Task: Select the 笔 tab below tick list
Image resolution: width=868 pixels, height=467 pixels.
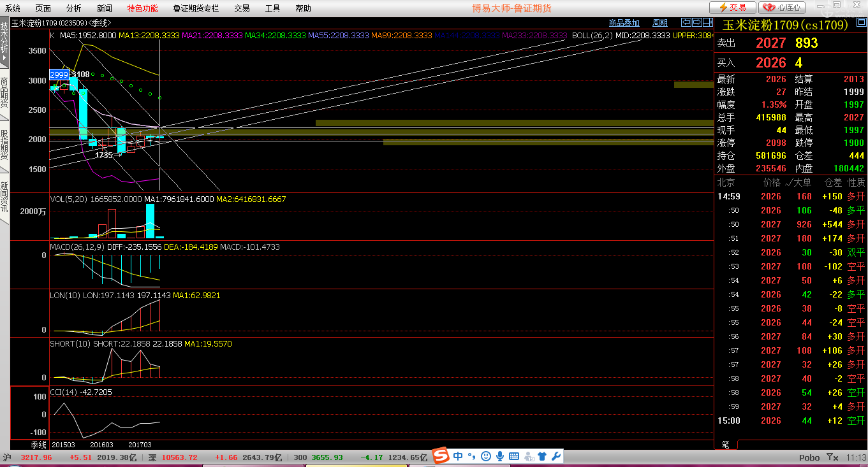Action: pyautogui.click(x=725, y=444)
